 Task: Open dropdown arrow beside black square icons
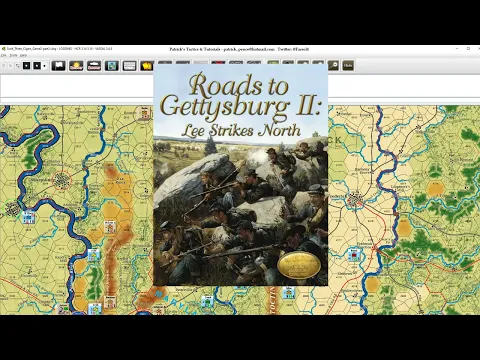(x=45, y=66)
